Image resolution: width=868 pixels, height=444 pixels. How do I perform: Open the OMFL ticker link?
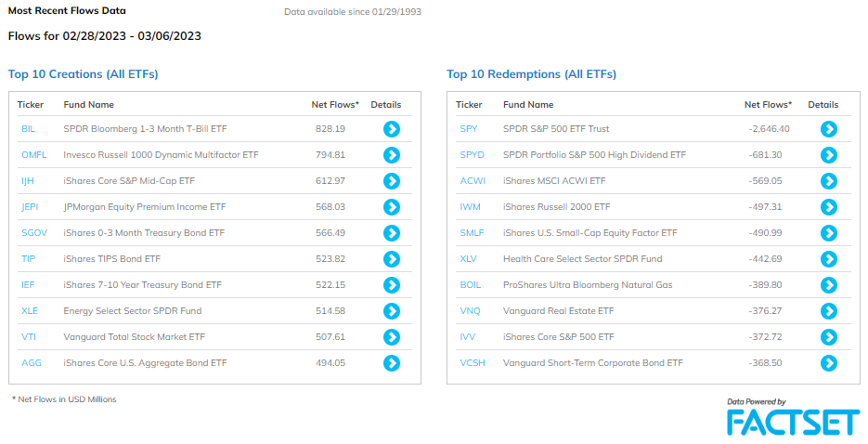pos(33,154)
